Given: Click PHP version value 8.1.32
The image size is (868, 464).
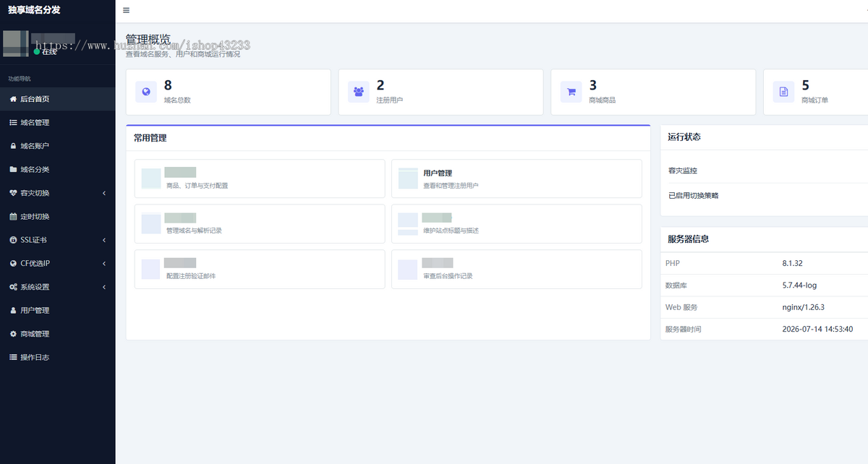Looking at the screenshot, I should click(x=793, y=264).
